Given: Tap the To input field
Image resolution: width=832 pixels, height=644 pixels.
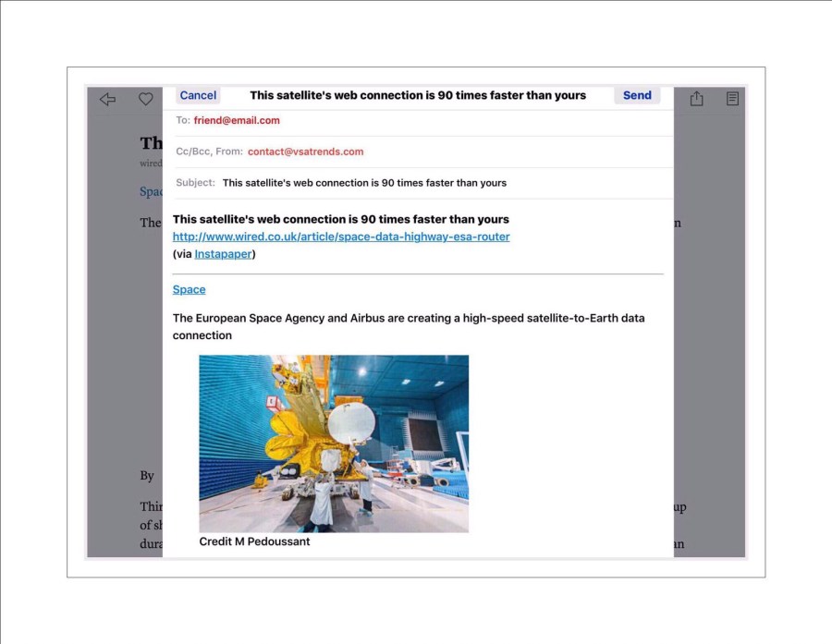Looking at the screenshot, I should pos(324,119).
